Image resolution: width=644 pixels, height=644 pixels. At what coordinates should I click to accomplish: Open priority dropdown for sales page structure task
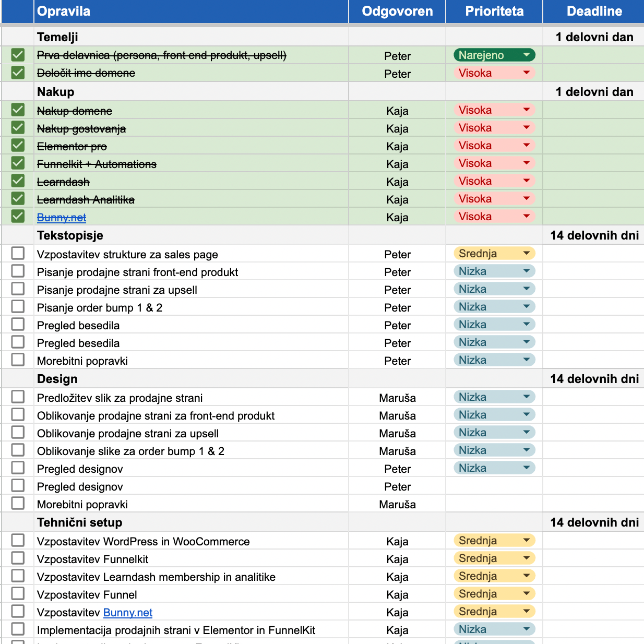(526, 254)
